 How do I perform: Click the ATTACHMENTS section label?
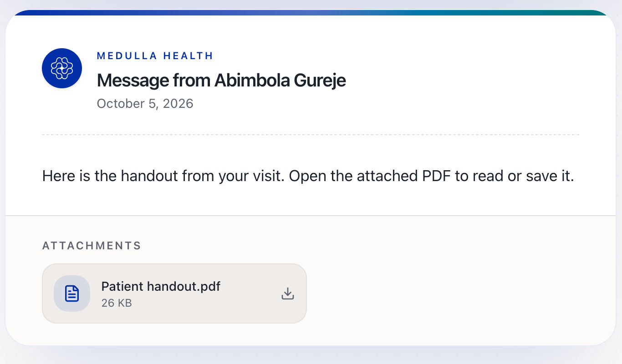point(92,246)
